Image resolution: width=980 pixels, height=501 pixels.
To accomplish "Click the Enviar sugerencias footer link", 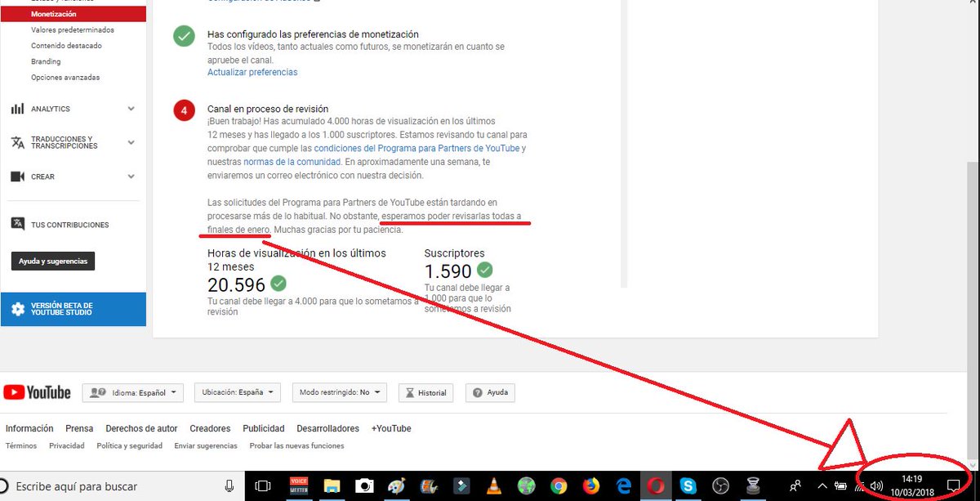I will point(206,445).
